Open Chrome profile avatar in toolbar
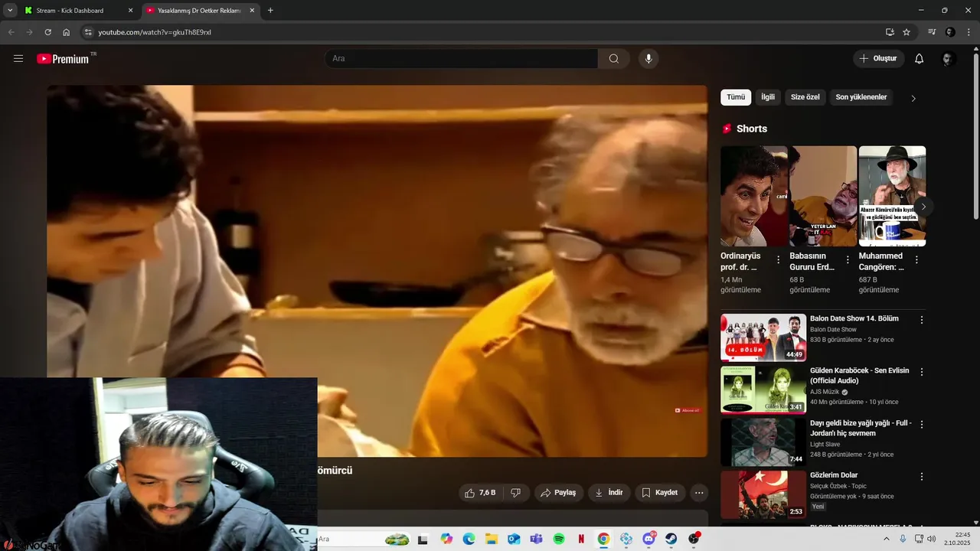The image size is (980, 551). coord(950,32)
